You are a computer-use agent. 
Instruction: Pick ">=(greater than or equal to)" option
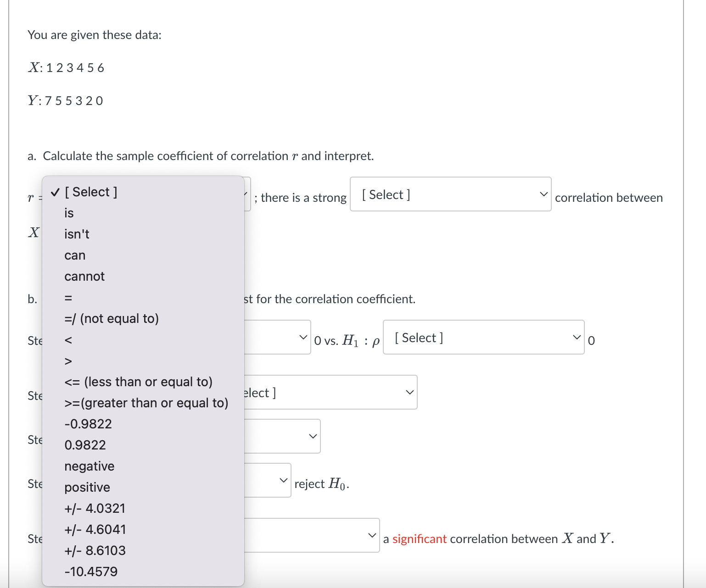[x=146, y=403]
